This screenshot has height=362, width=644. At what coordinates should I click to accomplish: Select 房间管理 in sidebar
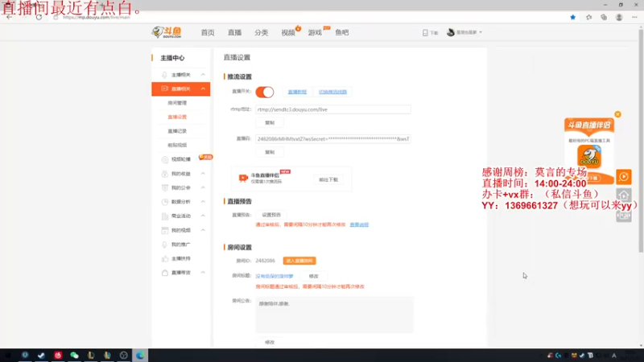tap(177, 103)
